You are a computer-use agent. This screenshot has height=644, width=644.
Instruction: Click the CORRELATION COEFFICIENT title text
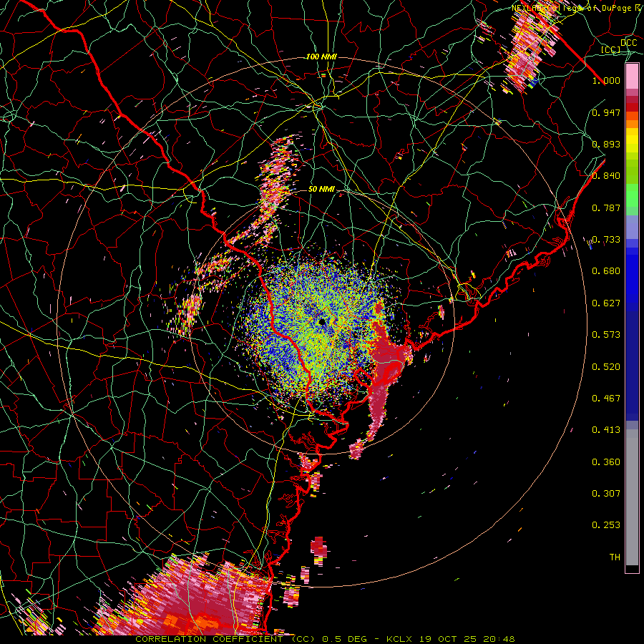[x=209, y=639]
